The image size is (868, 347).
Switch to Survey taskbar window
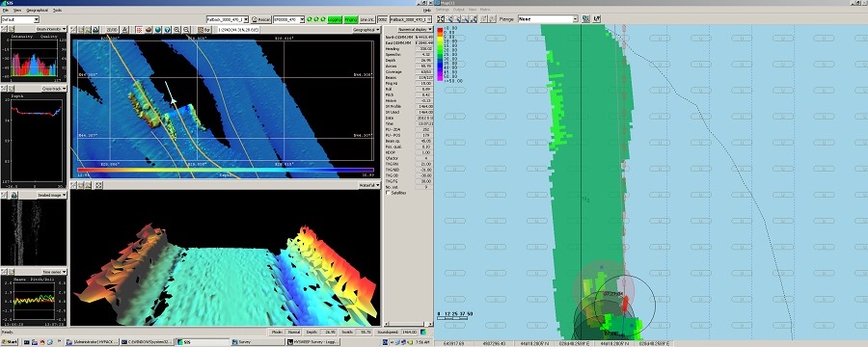[258, 342]
